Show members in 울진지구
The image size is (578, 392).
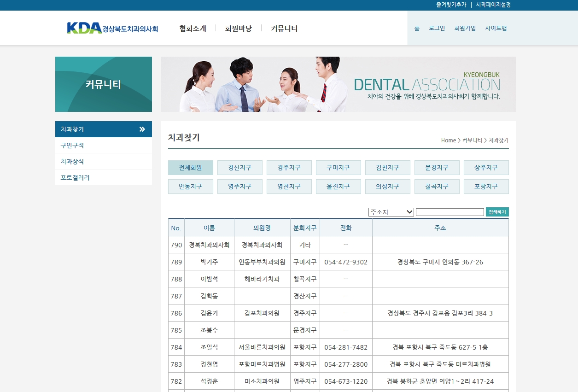pos(339,187)
